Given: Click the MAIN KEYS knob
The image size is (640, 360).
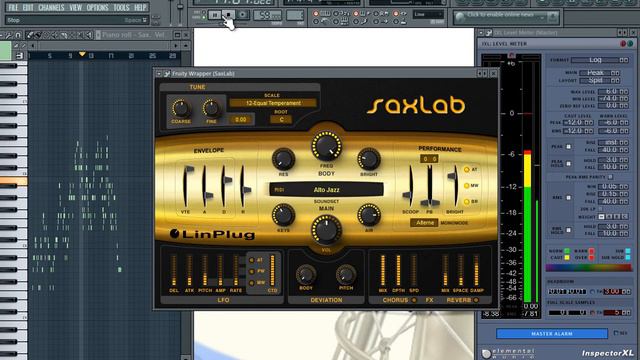Looking at the screenshot, I should click(x=283, y=215).
